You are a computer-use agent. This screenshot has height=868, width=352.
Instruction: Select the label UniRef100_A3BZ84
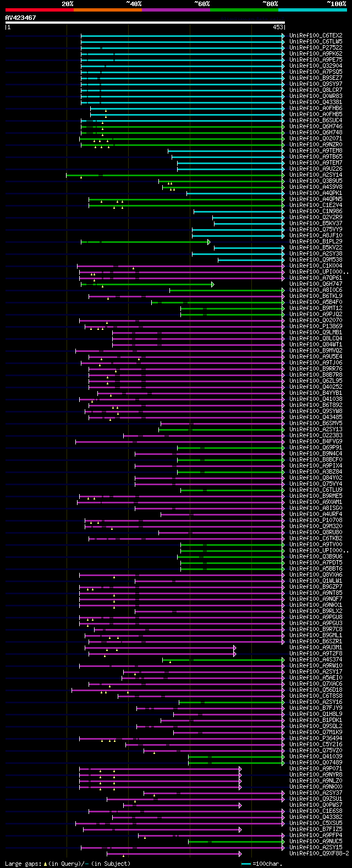(x=316, y=471)
